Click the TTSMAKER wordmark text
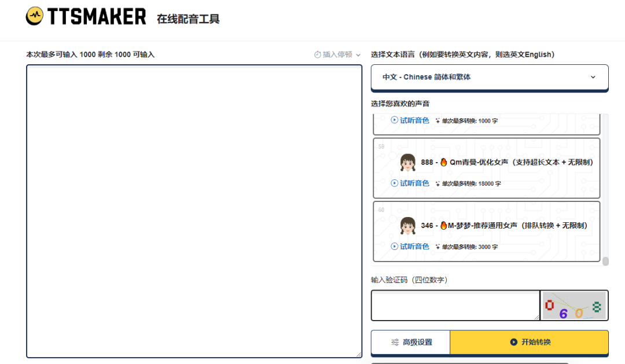Viewport: 625px width, 364px height. pos(97,17)
